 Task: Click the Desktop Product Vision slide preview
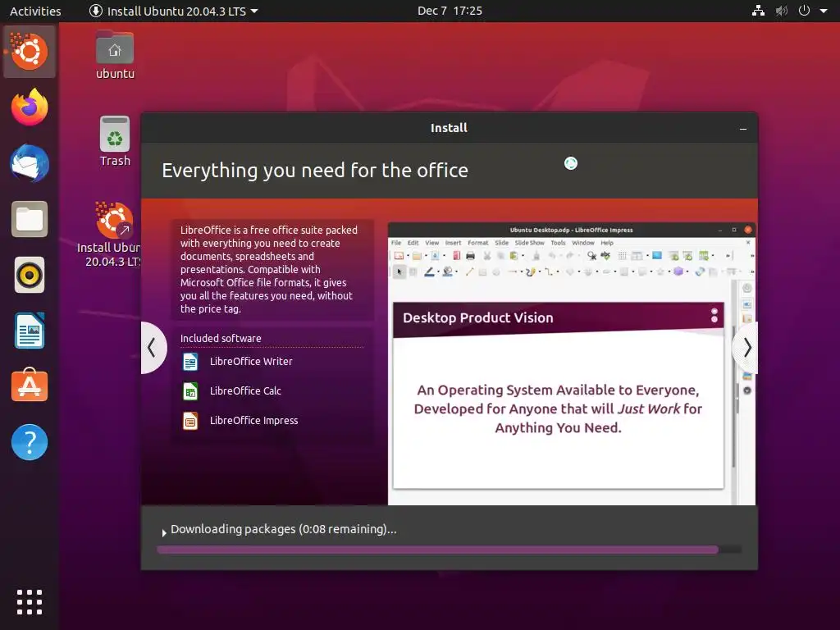click(x=558, y=395)
